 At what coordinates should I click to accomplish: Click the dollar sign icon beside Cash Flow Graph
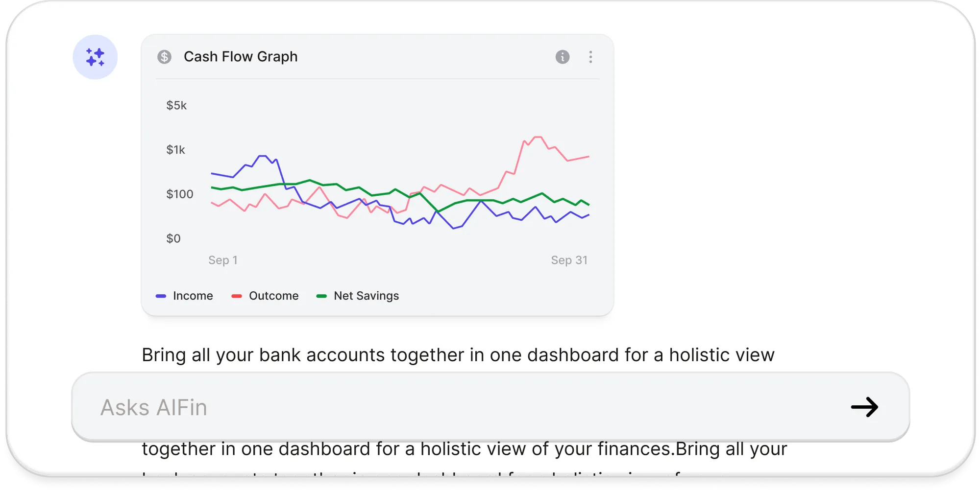click(164, 57)
